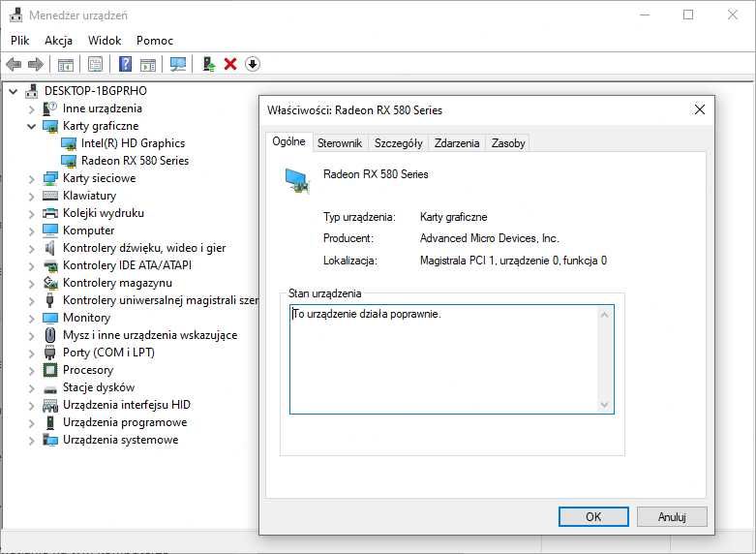
Task: Click the Kontrolery magazynu icon
Action: [x=50, y=283]
